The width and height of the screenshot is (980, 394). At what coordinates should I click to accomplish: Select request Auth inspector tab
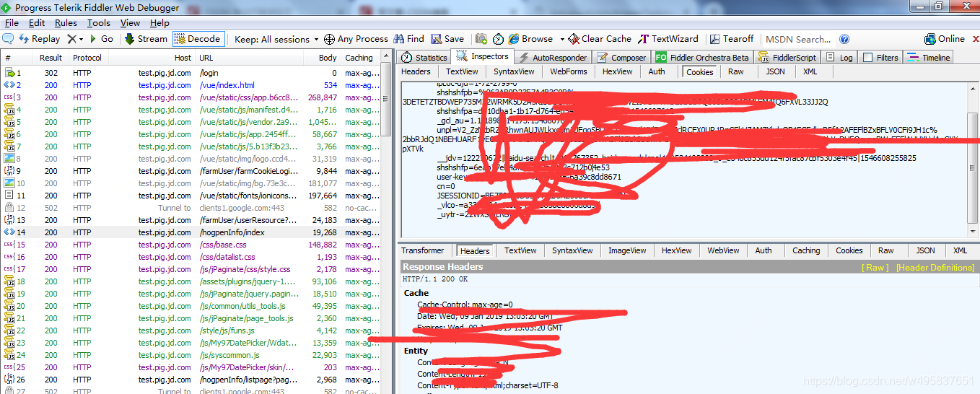point(657,71)
